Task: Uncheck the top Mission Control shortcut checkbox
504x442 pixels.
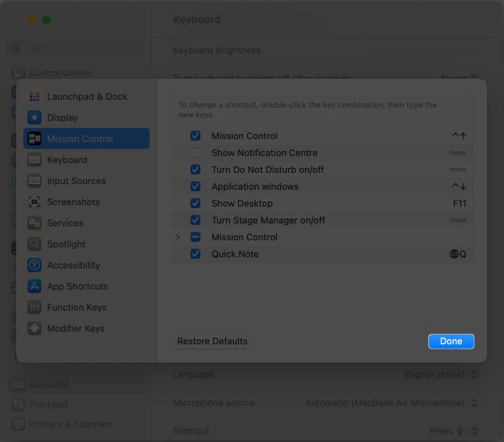Action: (x=195, y=136)
